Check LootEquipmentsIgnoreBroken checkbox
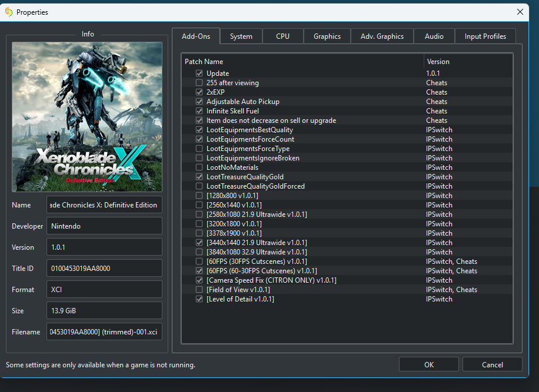 click(x=199, y=158)
